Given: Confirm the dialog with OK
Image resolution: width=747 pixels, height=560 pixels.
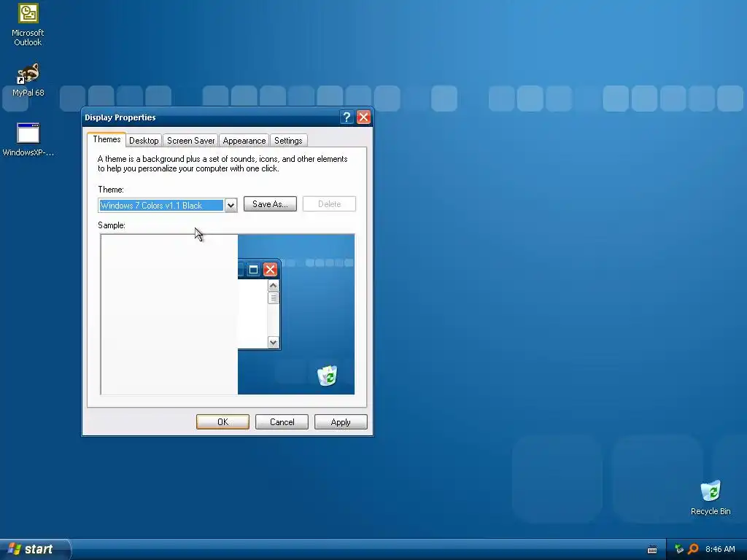Looking at the screenshot, I should 222,422.
